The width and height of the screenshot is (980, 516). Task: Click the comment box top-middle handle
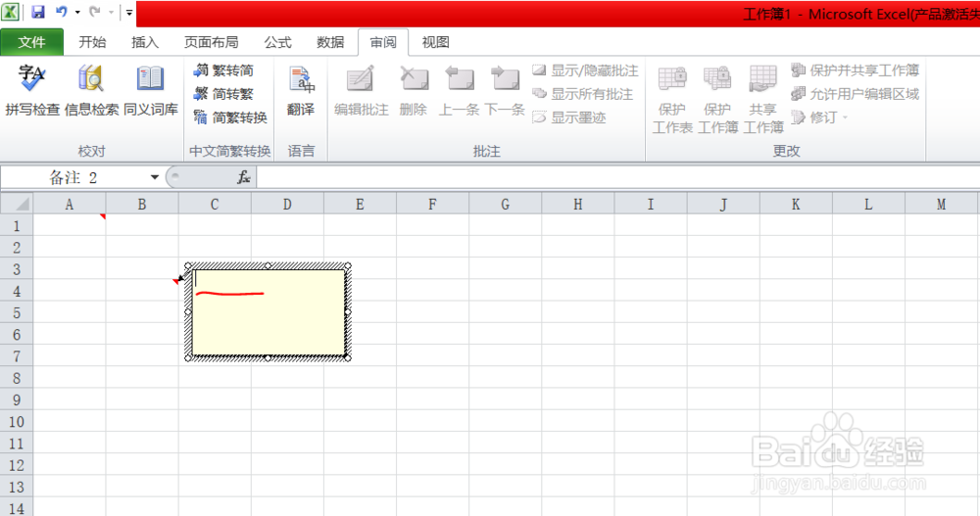click(x=268, y=265)
